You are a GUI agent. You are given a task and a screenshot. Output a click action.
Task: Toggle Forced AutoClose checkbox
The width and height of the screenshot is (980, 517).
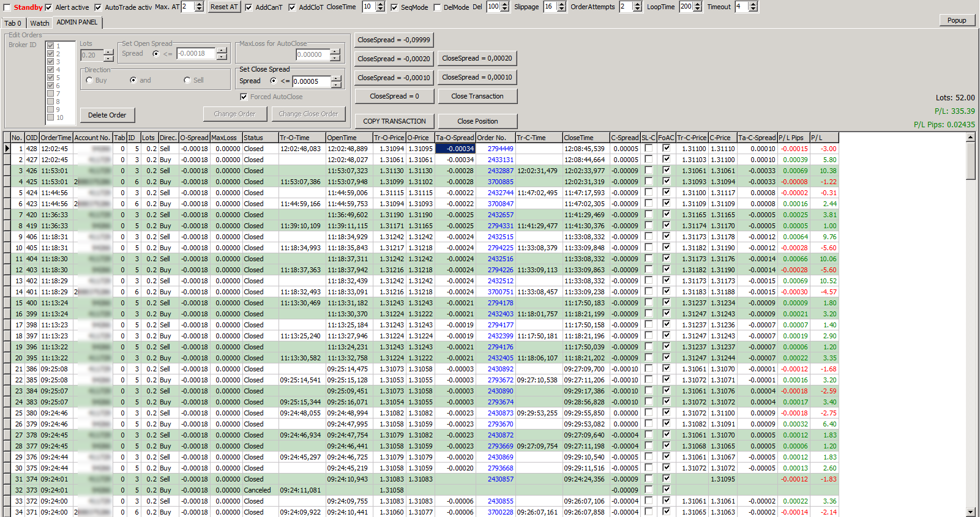click(x=244, y=97)
